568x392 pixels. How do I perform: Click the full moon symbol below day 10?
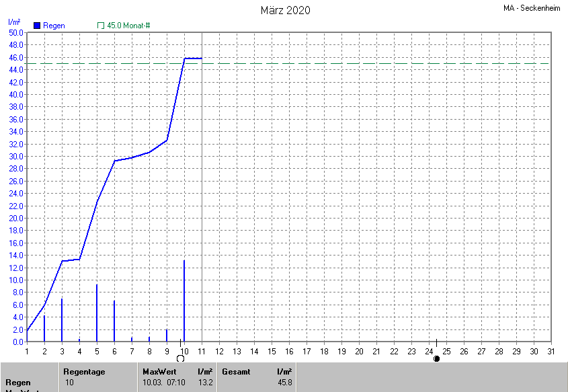tap(180, 358)
